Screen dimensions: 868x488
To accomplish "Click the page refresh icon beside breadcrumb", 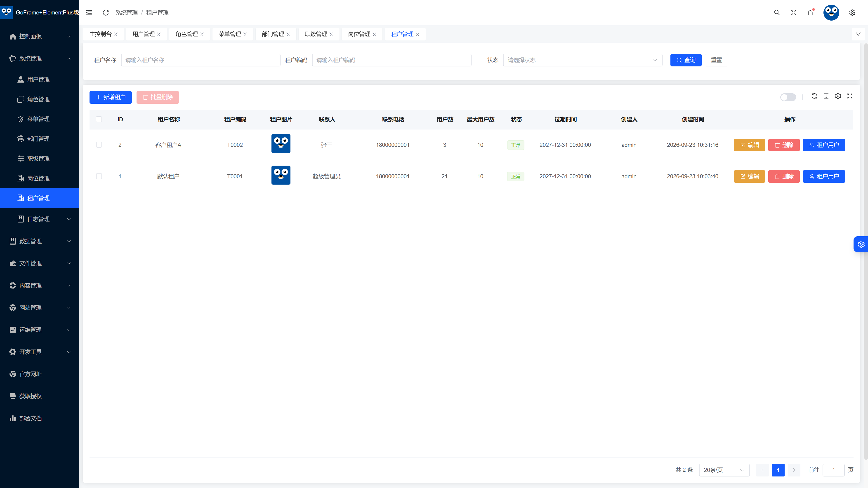I will 106,12.
